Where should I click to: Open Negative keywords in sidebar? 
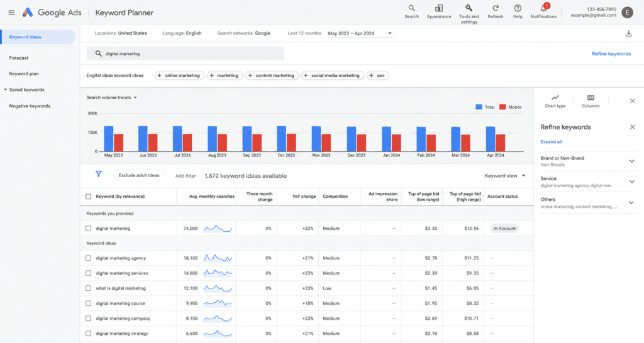pos(30,106)
